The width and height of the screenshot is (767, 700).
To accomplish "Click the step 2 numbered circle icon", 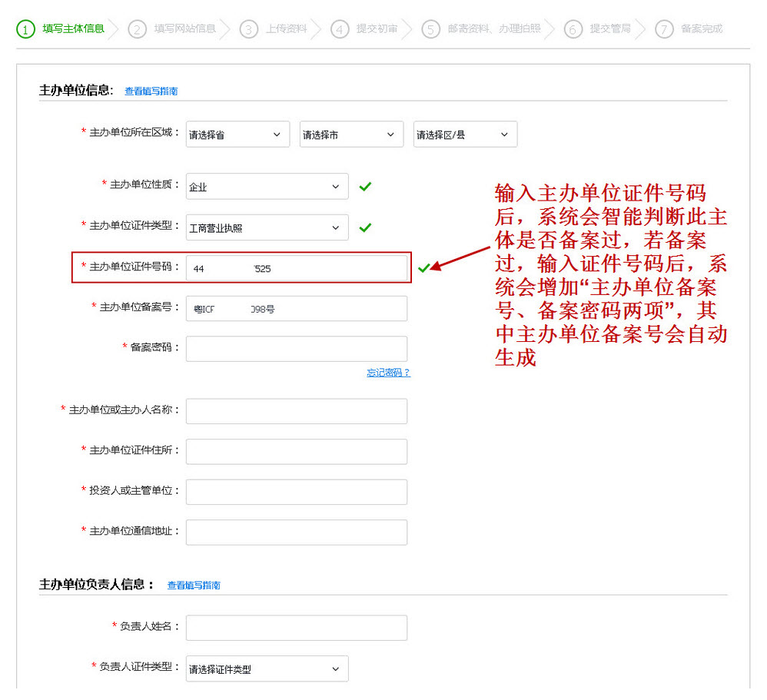I will (138, 29).
